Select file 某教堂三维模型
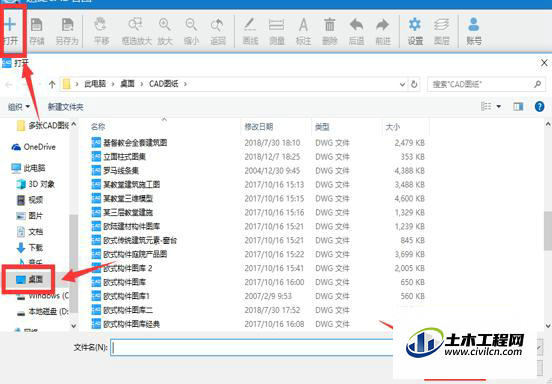Viewport: 552px width, 384px height. (x=122, y=199)
